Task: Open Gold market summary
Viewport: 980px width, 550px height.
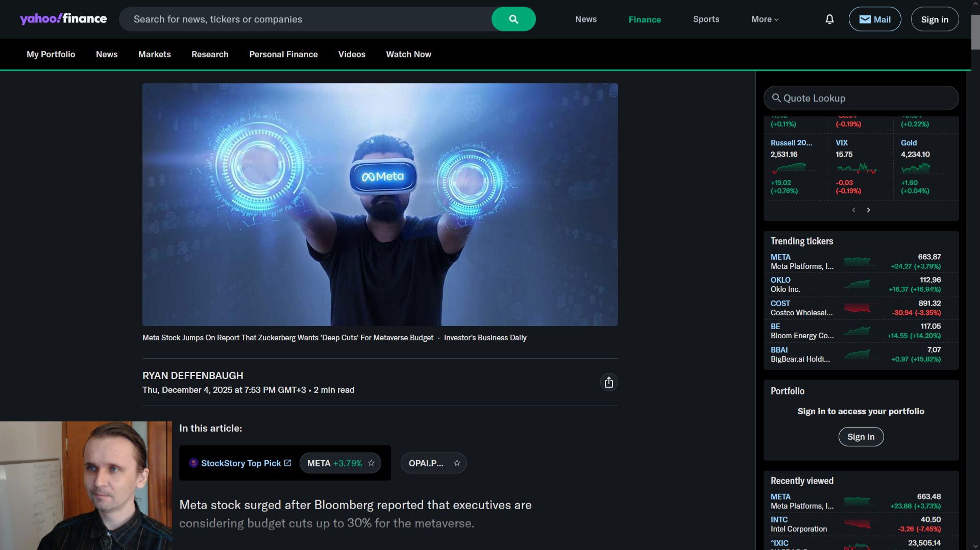Action: point(909,143)
